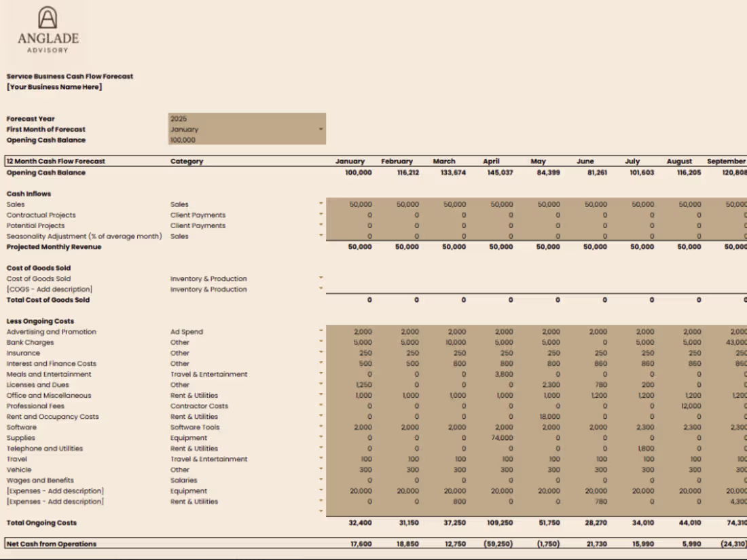Image resolution: width=747 pixels, height=560 pixels.
Task: Open category dropdown for Sales row
Action: [321, 204]
